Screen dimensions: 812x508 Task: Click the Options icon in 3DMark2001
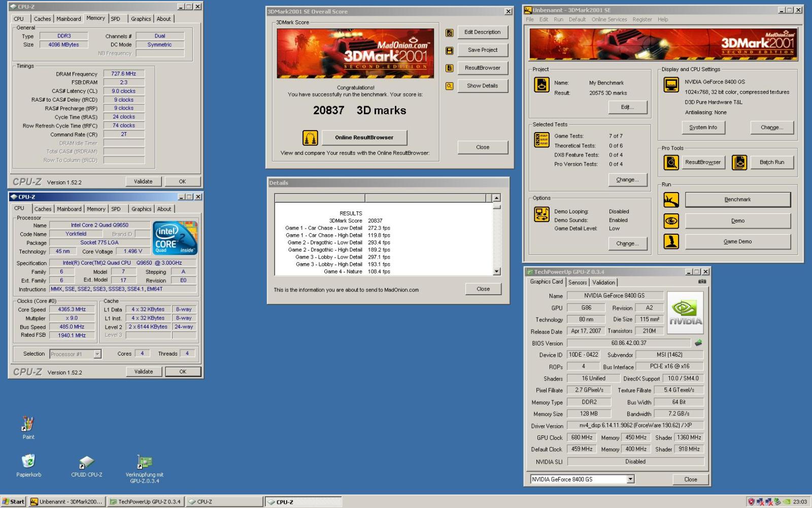click(x=542, y=214)
